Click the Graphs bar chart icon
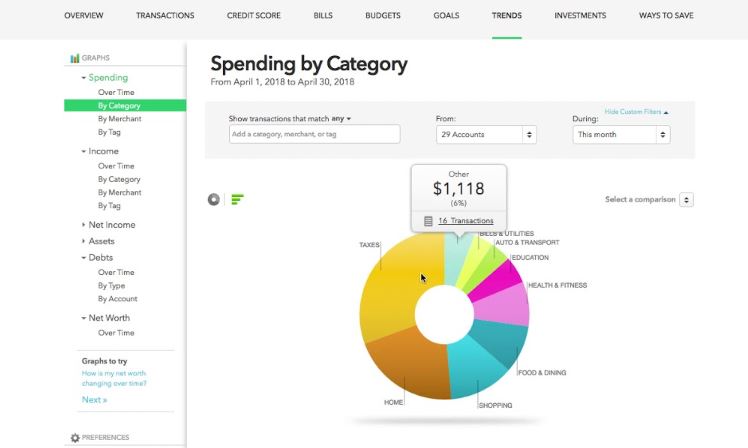The height and width of the screenshot is (448, 748). pos(75,58)
